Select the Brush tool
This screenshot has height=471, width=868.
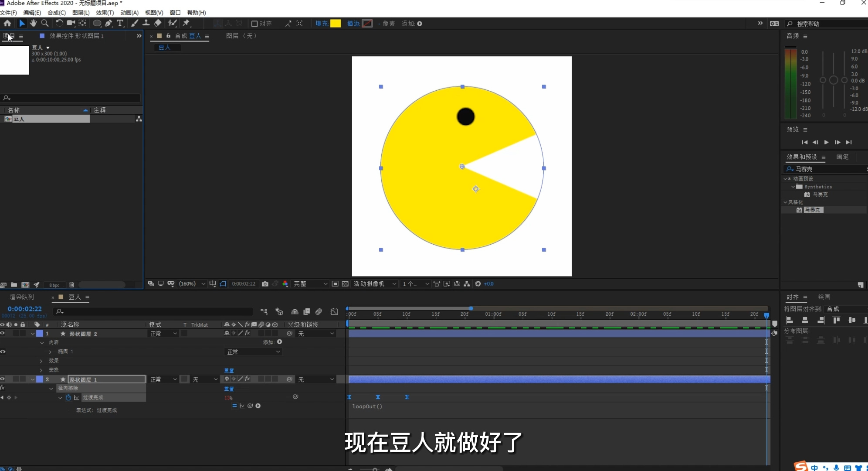click(135, 23)
